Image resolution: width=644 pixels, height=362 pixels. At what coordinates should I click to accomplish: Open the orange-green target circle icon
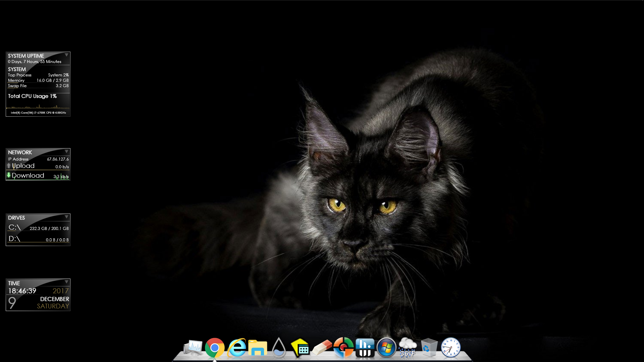343,348
